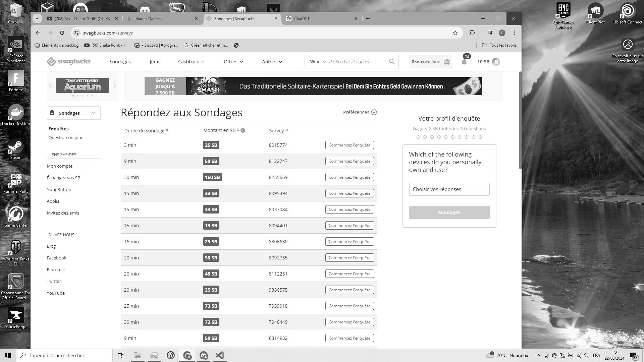
Task: Click the info icon beside Montant en SB
Action: (x=243, y=130)
